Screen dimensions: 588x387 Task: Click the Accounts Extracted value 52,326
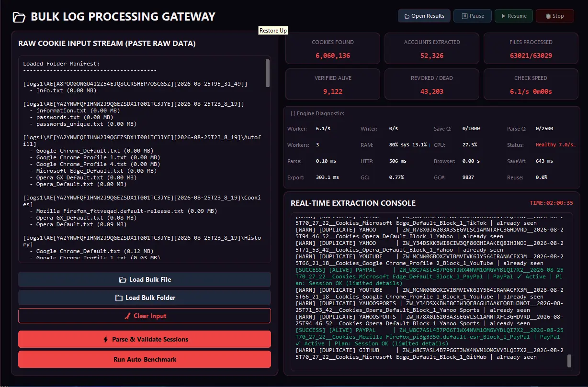432,55
